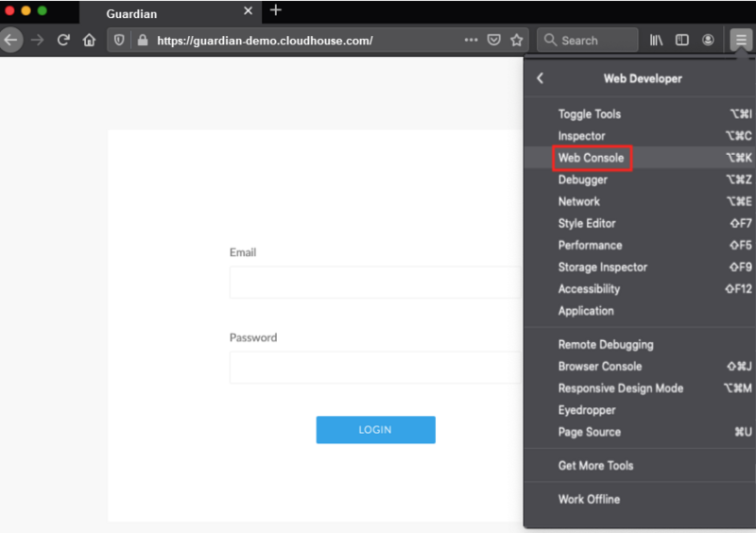Open page actions three-dot menu
Viewport: 756px width, 533px height.
point(471,40)
